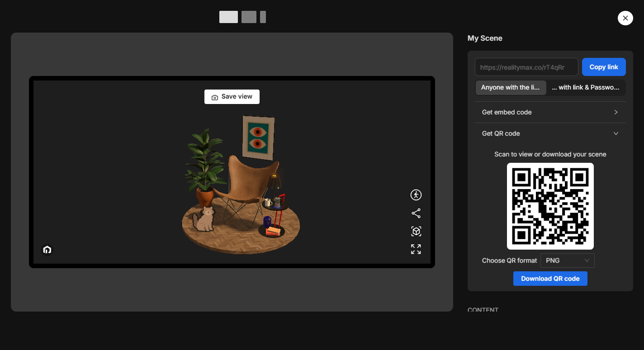Image resolution: width=644 pixels, height=350 pixels.
Task: Open the Choose QR format dropdown
Action: click(x=567, y=260)
